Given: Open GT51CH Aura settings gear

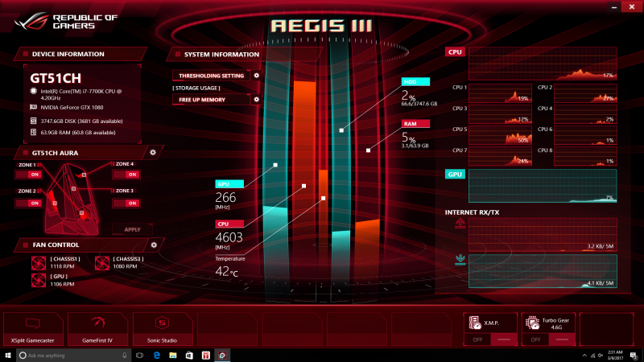Looking at the screenshot, I should [153, 152].
